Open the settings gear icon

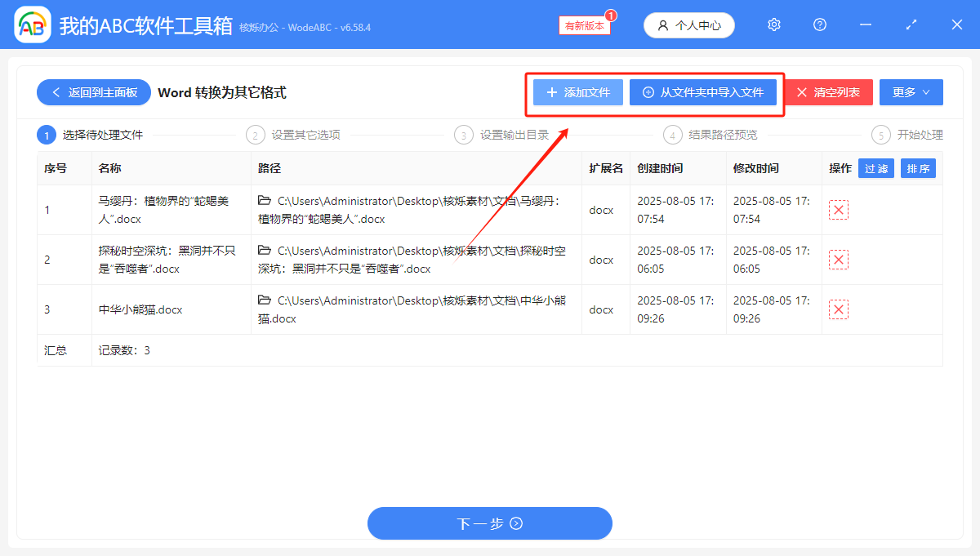[773, 24]
